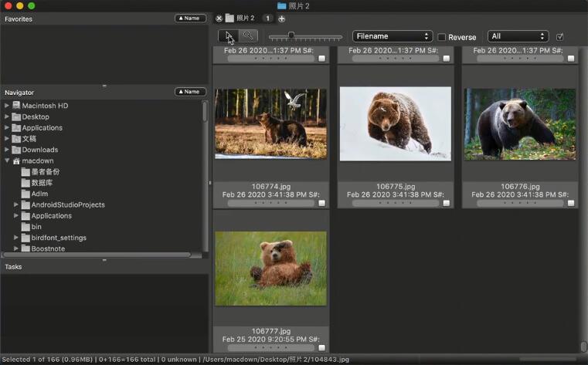
Task: Tick the top-middle partial thumbnail's checkbox
Action: [447, 59]
